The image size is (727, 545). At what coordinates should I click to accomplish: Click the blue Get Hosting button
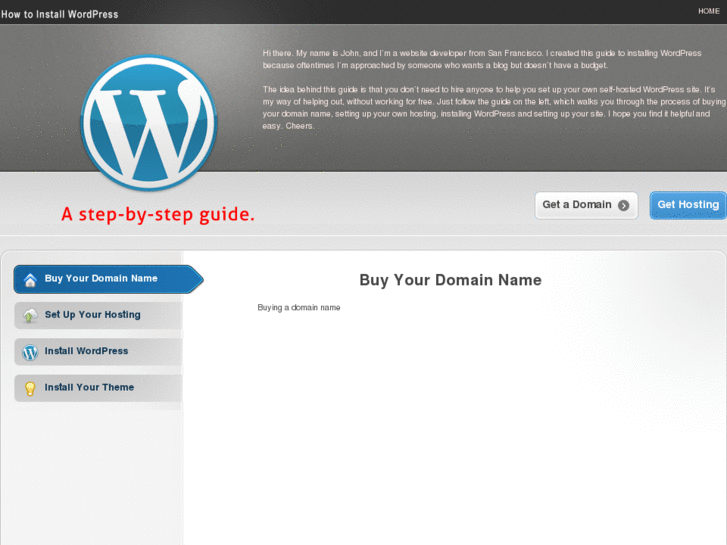[x=688, y=205]
